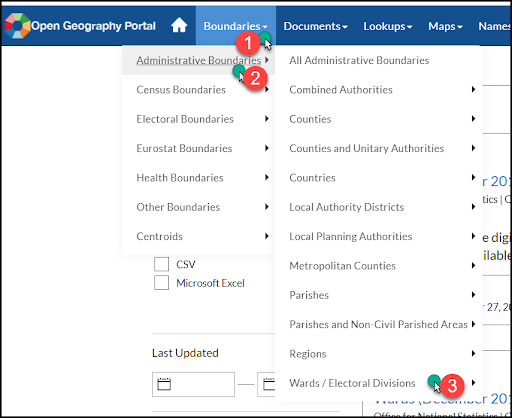Open the Lookups dropdown menu
The height and width of the screenshot is (418, 512).
click(x=388, y=26)
